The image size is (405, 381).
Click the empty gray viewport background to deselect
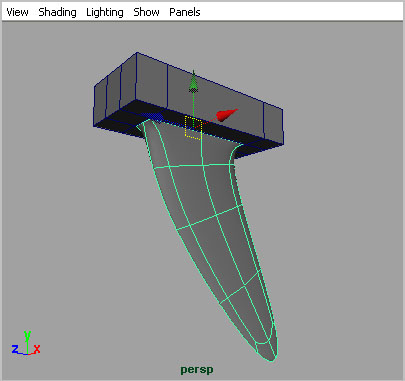tap(333, 233)
